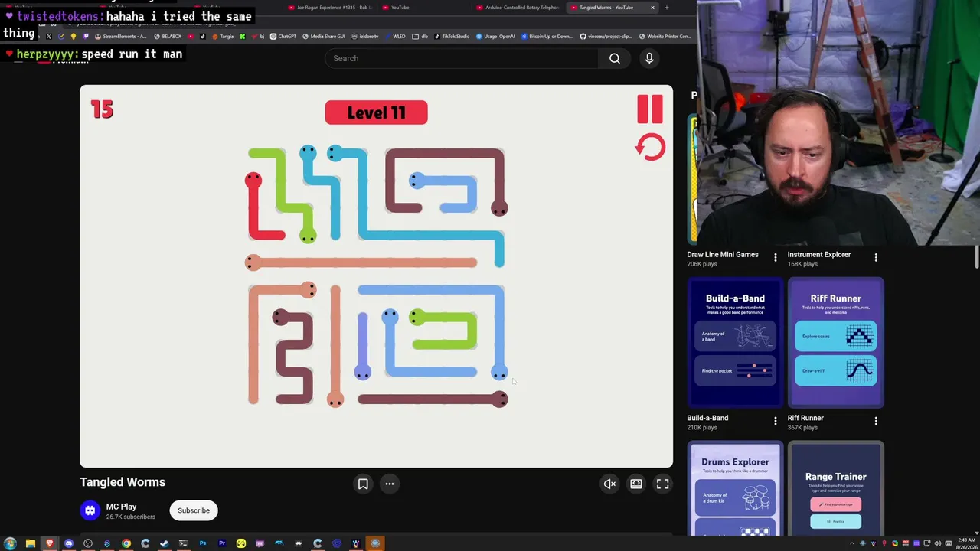Screen dimensions: 980x551
Task: Open Steam from the taskbar
Action: (165, 543)
